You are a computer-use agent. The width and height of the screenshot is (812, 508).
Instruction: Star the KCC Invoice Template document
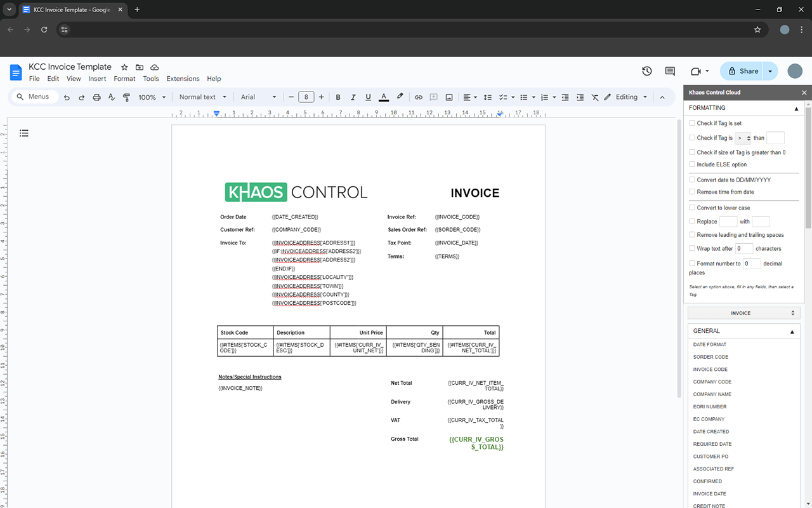coord(124,67)
